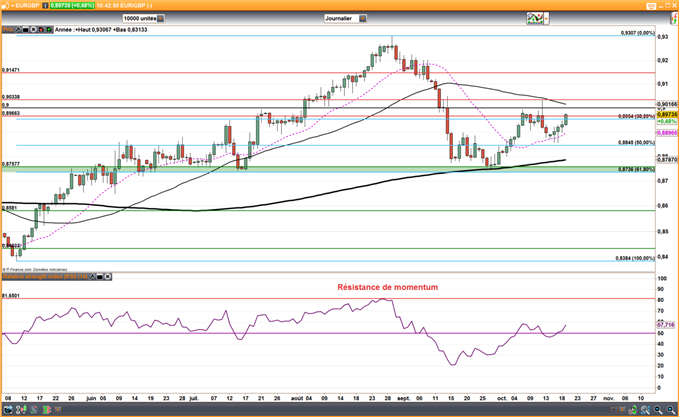Click the black rectangle icon in Prix header

coord(26,30)
